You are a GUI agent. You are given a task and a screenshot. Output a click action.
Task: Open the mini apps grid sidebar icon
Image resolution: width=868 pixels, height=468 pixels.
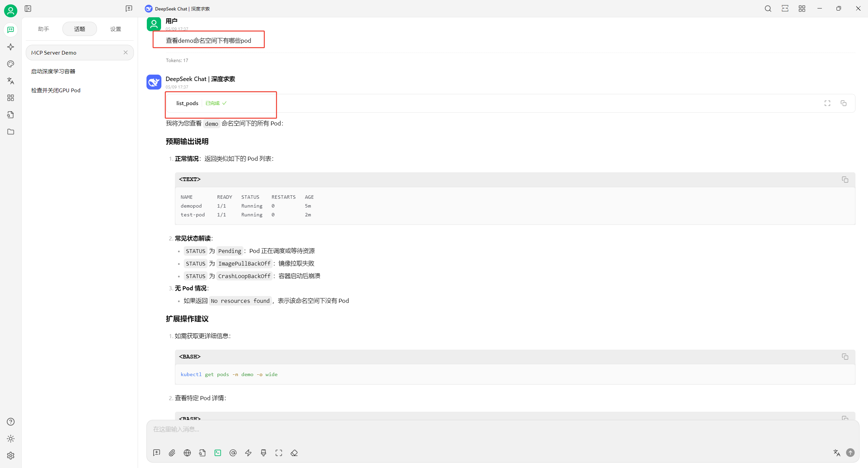click(11, 98)
